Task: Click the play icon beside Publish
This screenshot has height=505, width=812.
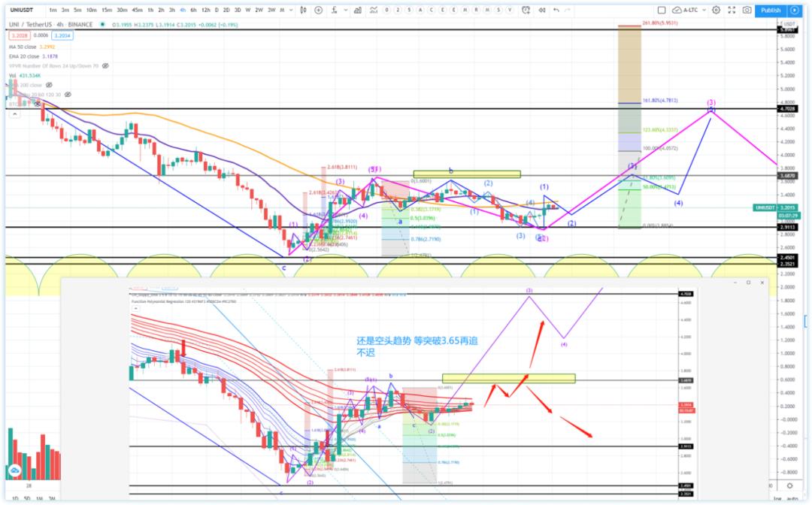Action: (x=795, y=10)
